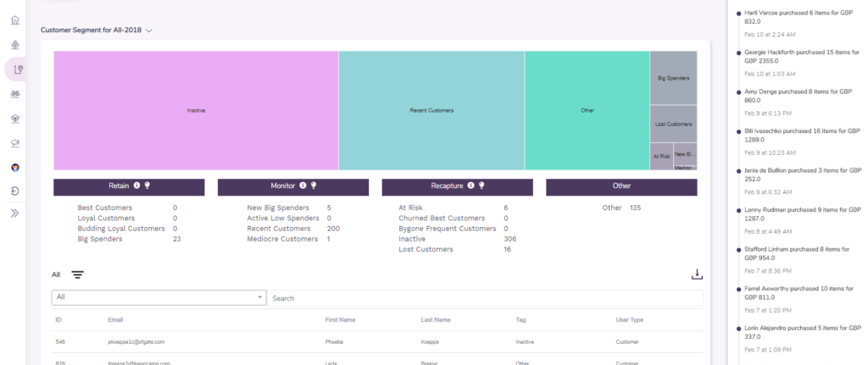Download the customer list via download icon
Screen dimensions: 868x365
tap(697, 274)
